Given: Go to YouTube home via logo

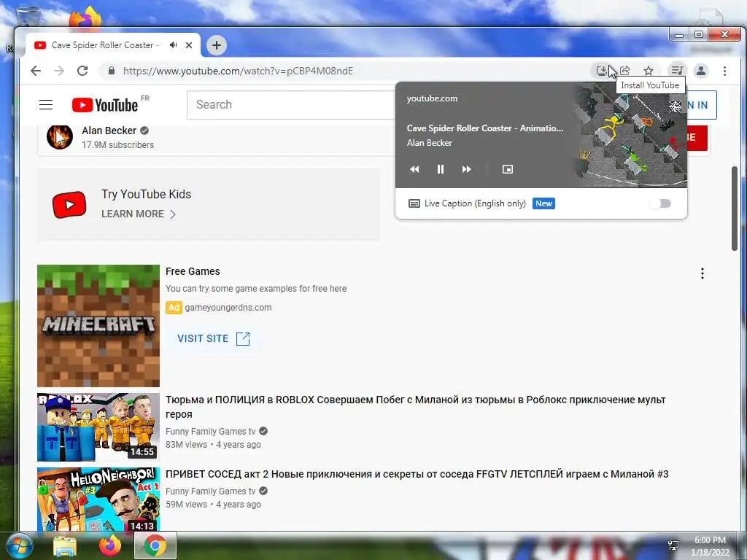Looking at the screenshot, I should [105, 105].
